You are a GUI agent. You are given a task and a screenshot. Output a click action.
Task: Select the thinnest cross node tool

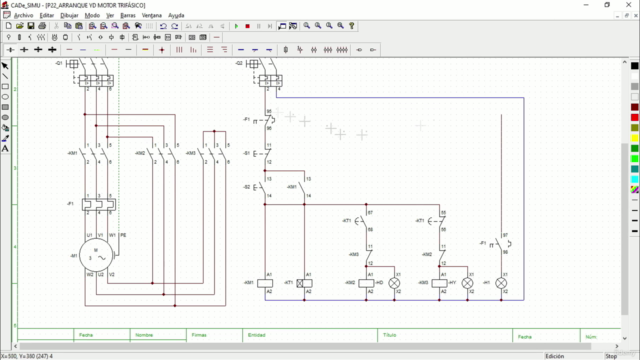[x=11, y=50]
